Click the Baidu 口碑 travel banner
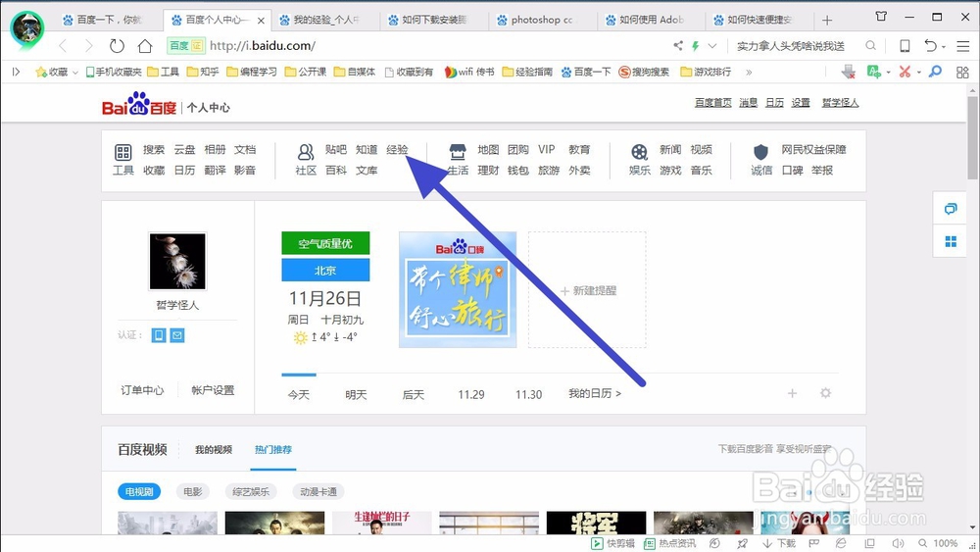This screenshot has width=980, height=552. (458, 290)
